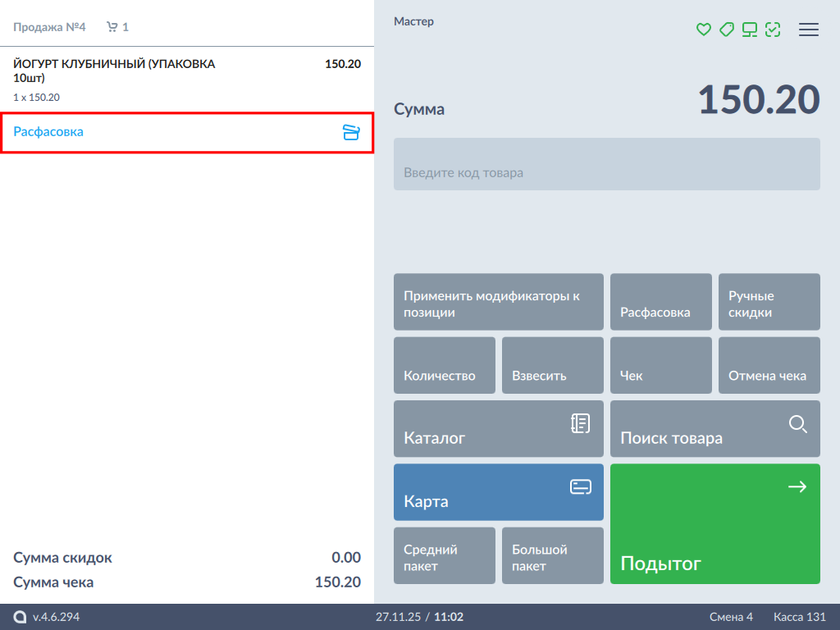Open Поиск товара product search

coord(714,429)
